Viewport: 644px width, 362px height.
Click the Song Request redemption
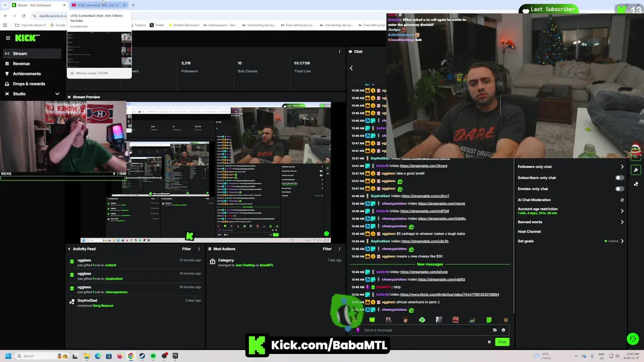(103, 306)
